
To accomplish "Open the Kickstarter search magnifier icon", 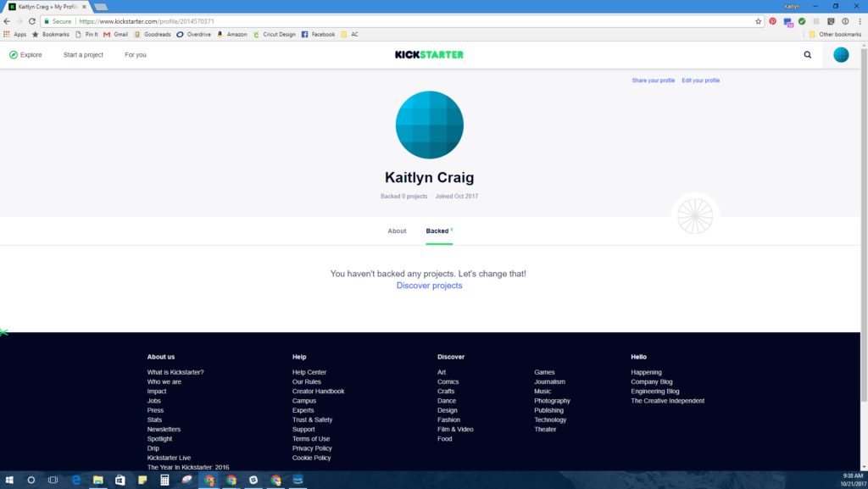I will pos(808,55).
